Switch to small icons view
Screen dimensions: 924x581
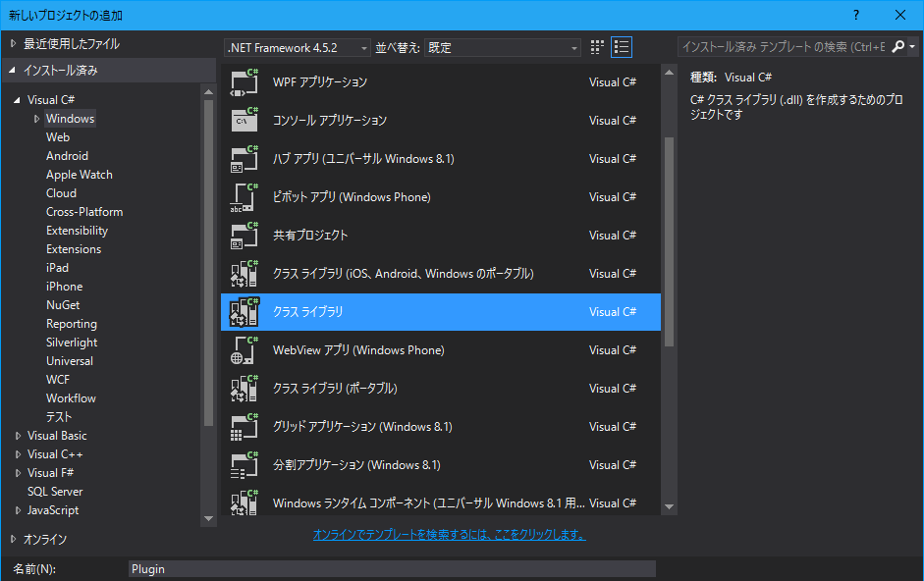click(596, 46)
